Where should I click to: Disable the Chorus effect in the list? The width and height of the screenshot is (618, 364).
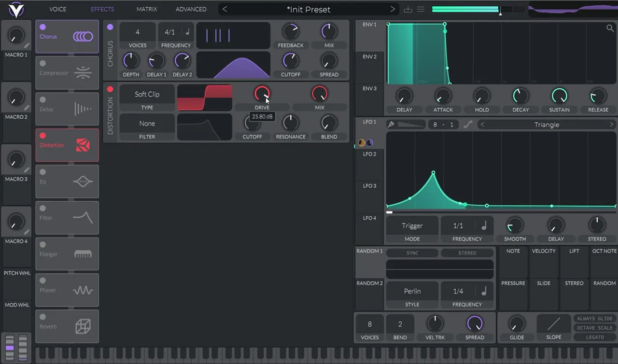[42, 27]
